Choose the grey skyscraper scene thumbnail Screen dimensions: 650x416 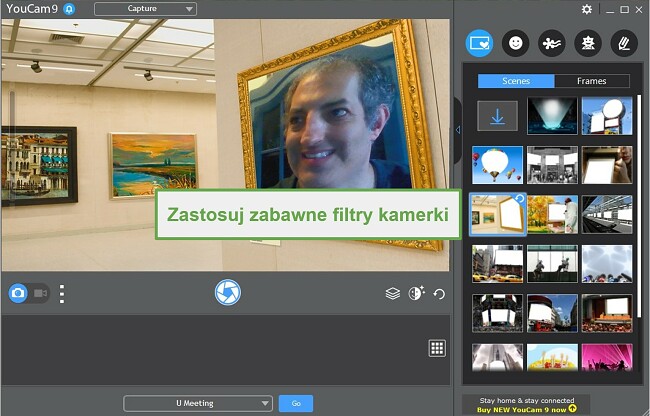click(497, 357)
